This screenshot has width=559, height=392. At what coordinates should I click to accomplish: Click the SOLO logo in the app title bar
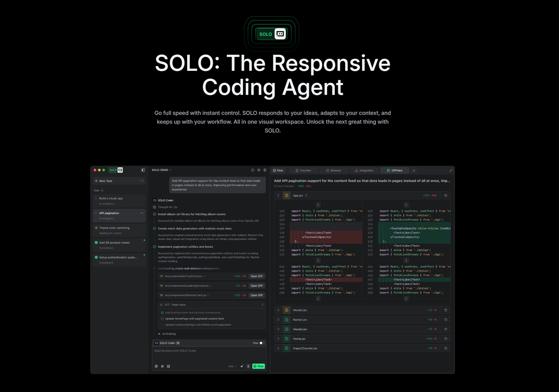tap(116, 170)
